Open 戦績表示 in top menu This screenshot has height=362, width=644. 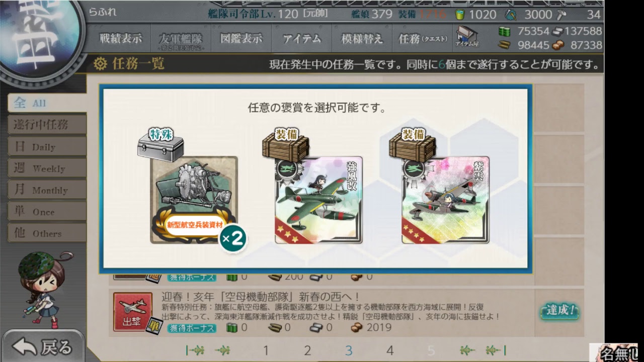click(121, 38)
